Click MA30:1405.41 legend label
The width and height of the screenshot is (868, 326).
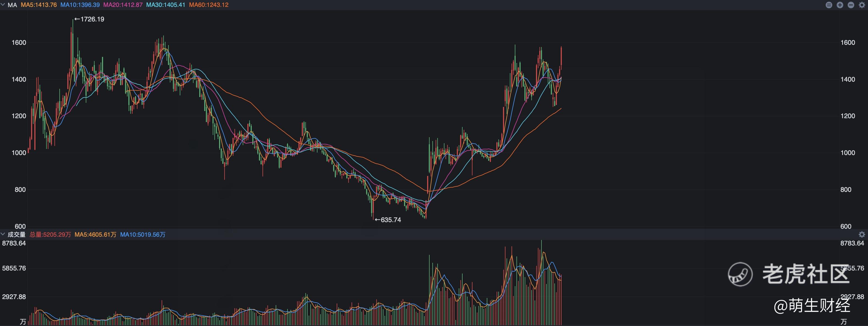[166, 5]
